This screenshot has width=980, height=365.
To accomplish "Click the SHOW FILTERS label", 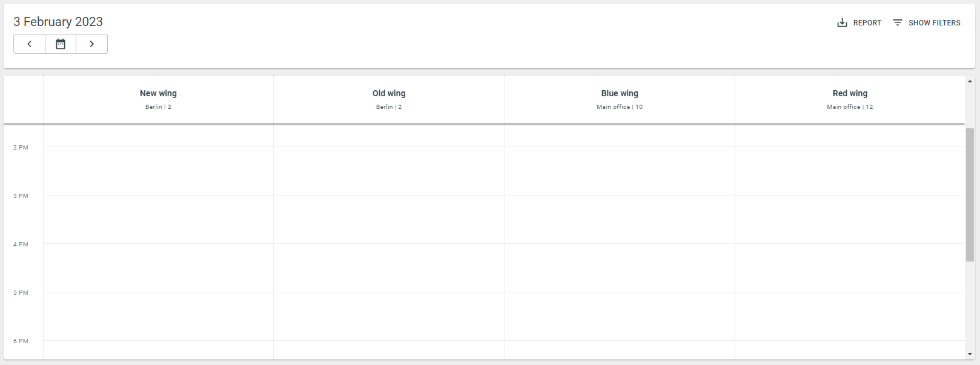I will click(x=934, y=23).
